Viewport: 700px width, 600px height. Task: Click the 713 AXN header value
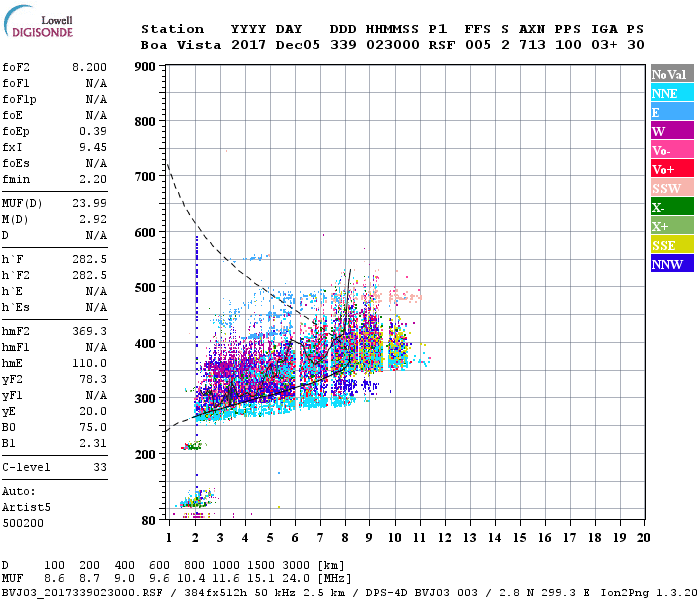pos(532,45)
